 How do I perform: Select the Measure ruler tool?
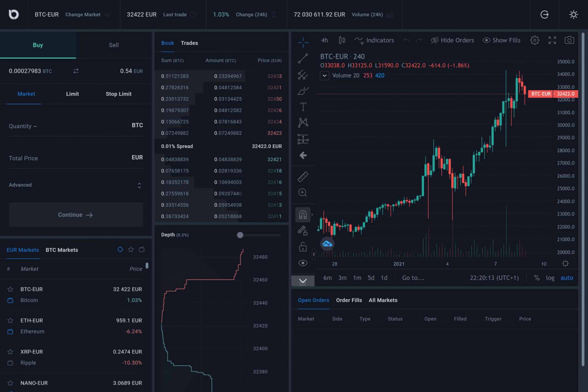(x=303, y=176)
